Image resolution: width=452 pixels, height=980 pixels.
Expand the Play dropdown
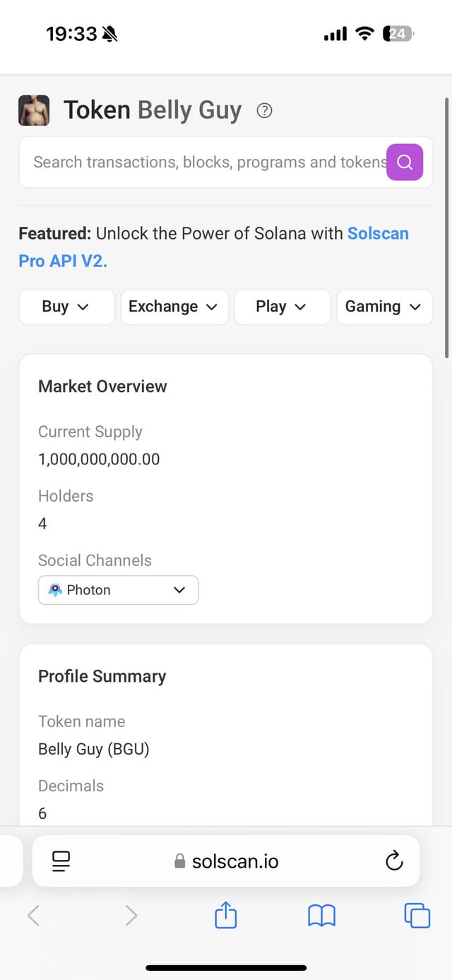click(x=282, y=307)
